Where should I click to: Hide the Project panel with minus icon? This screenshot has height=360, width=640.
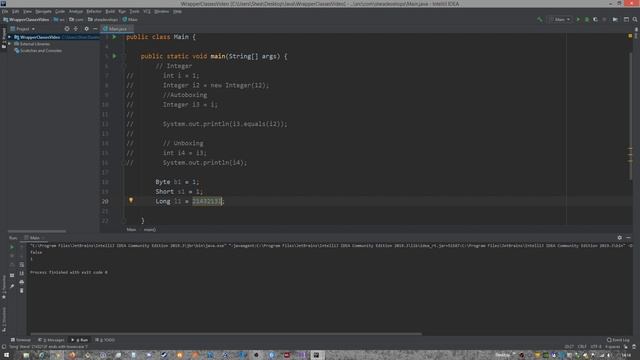point(95,29)
